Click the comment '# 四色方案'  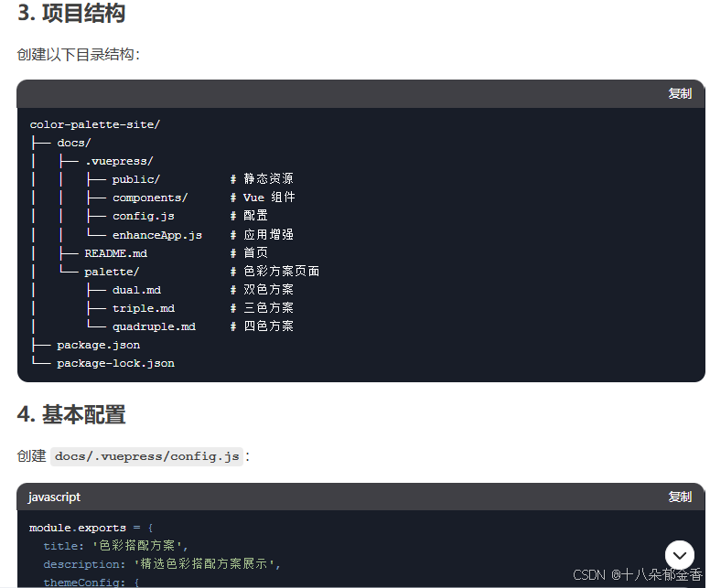[x=262, y=326]
